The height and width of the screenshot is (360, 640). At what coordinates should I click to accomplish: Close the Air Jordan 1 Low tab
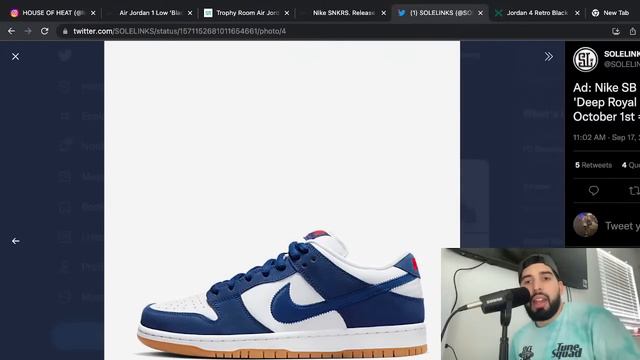(x=190, y=13)
